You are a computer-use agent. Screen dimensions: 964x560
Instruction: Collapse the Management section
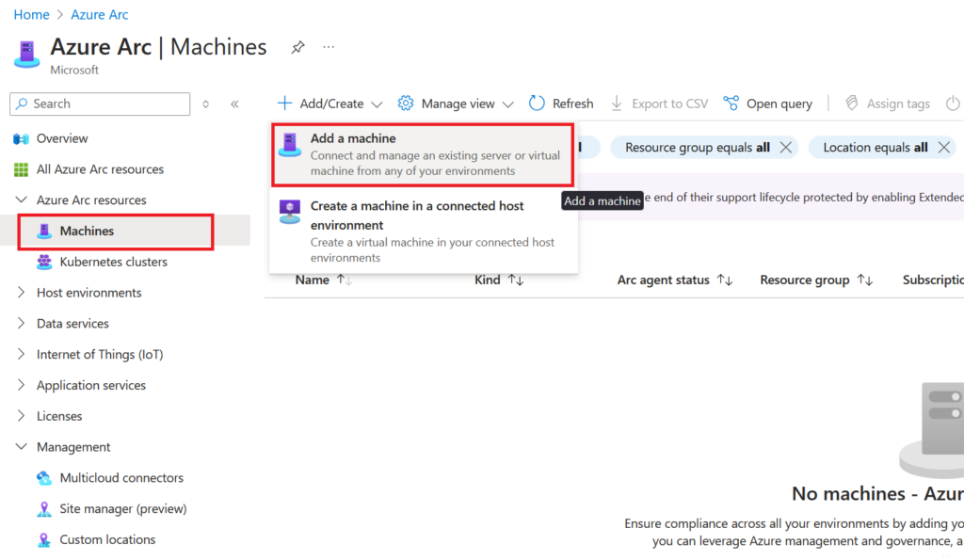(21, 447)
